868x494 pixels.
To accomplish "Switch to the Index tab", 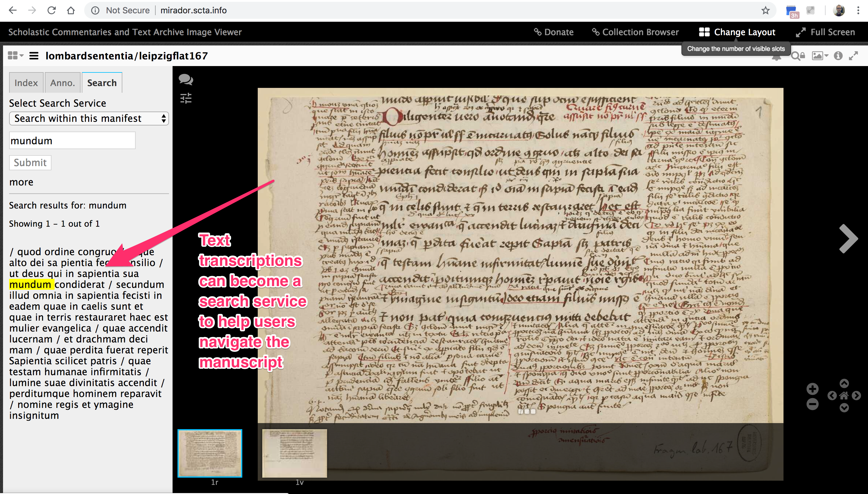I will tap(26, 83).
